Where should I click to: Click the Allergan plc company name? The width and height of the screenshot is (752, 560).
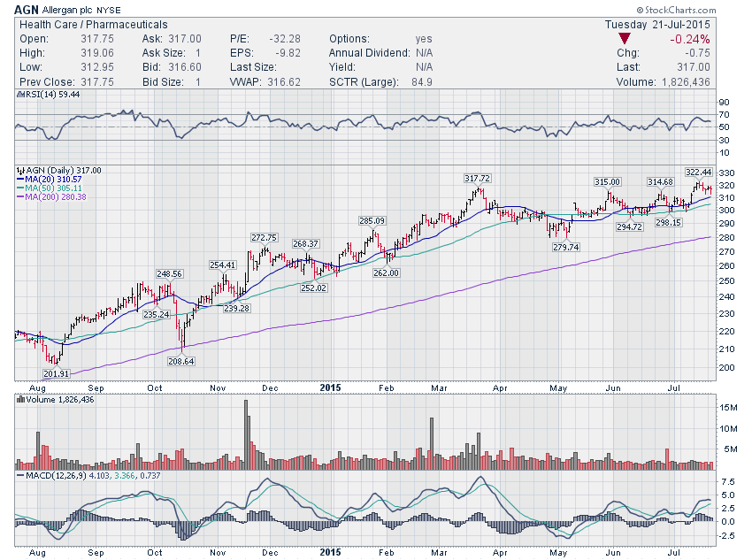[x=67, y=10]
